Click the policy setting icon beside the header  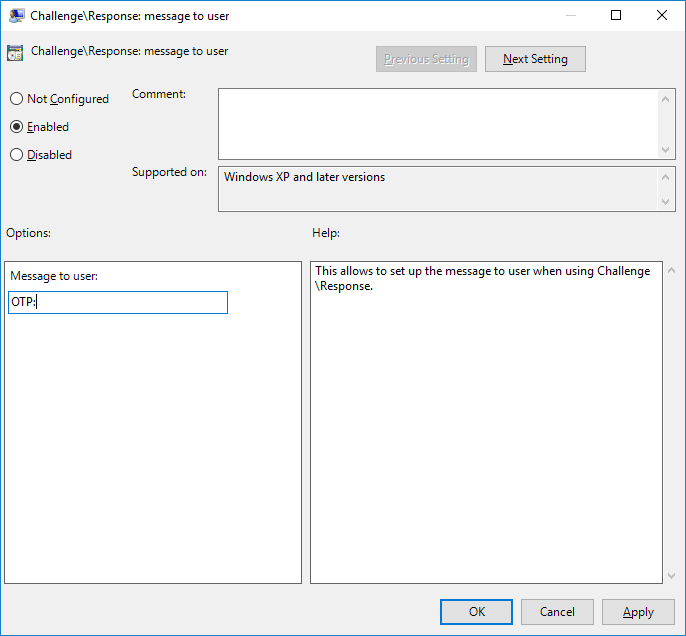(15, 53)
